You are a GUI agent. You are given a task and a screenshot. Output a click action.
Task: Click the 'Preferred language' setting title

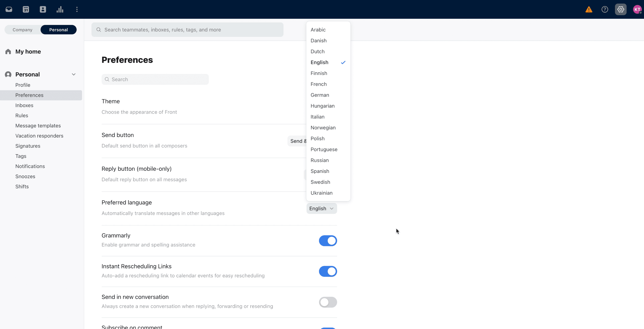pyautogui.click(x=127, y=203)
